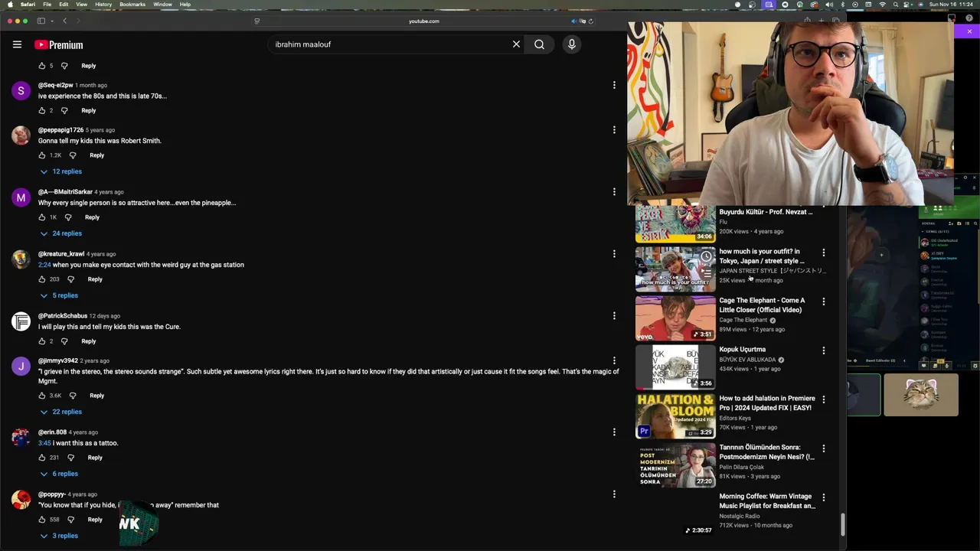
Task: Open Safari Edit menu
Action: [x=64, y=5]
